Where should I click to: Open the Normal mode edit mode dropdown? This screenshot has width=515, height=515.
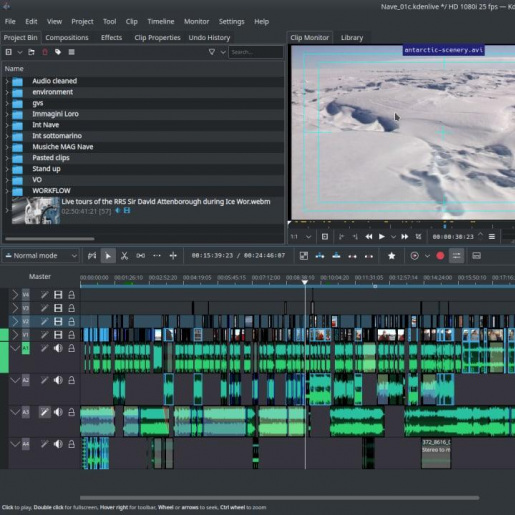[x=41, y=256]
